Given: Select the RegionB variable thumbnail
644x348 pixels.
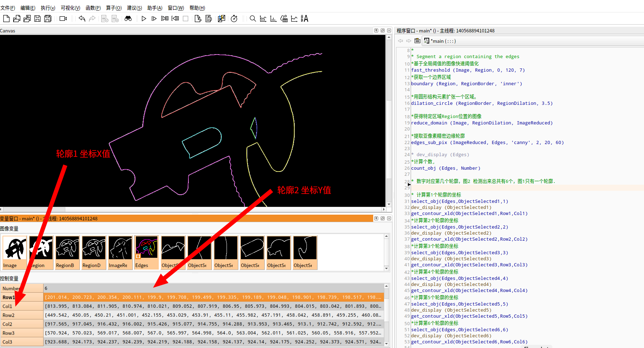Looking at the screenshot, I should [x=67, y=252].
